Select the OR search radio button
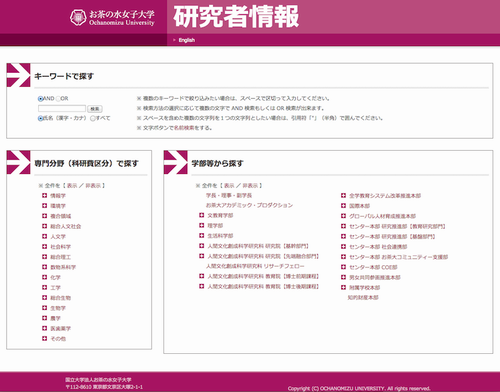 pyautogui.click(x=58, y=99)
